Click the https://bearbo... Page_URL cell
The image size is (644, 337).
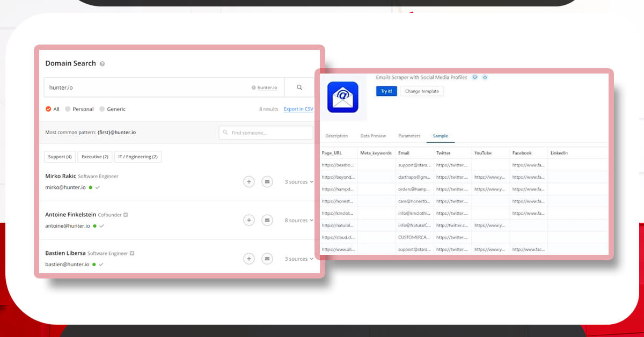(x=338, y=165)
